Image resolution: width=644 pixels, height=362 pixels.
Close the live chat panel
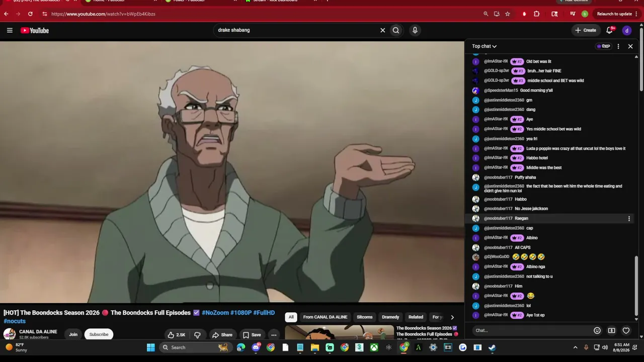pos(630,46)
